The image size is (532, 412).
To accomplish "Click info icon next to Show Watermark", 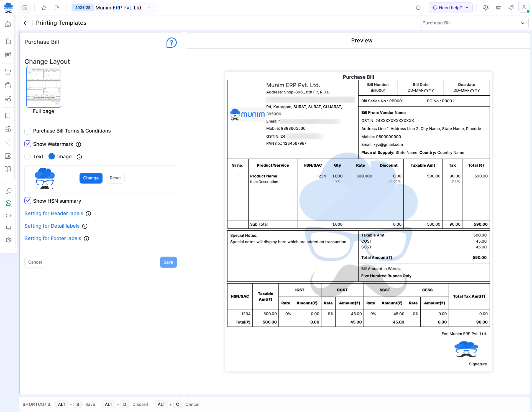I will click(78, 144).
